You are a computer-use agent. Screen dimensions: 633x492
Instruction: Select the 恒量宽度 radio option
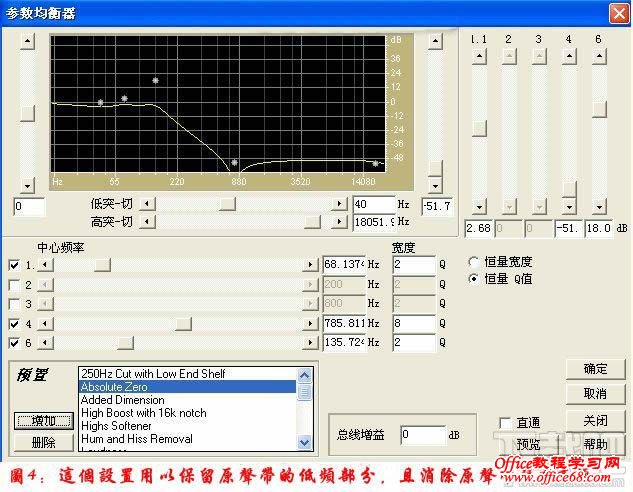pyautogui.click(x=473, y=262)
